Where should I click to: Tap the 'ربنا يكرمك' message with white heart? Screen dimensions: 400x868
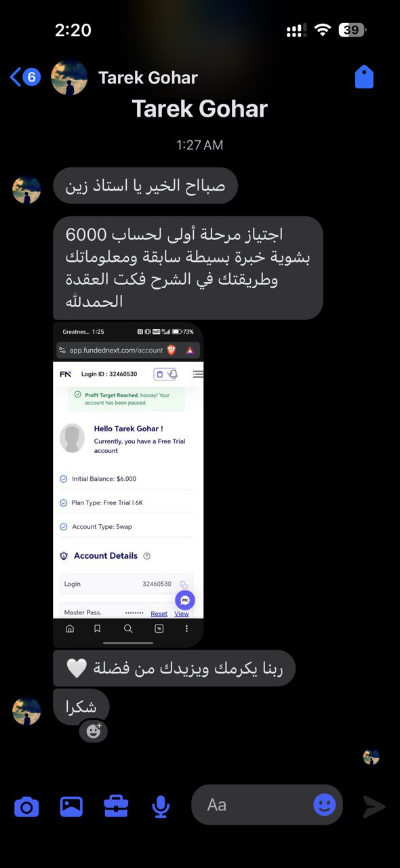[x=174, y=668]
